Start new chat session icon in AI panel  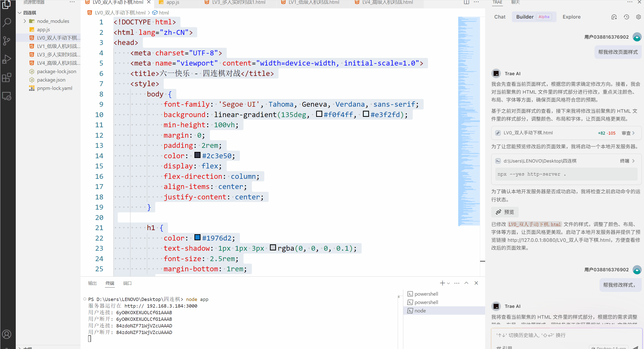click(614, 17)
